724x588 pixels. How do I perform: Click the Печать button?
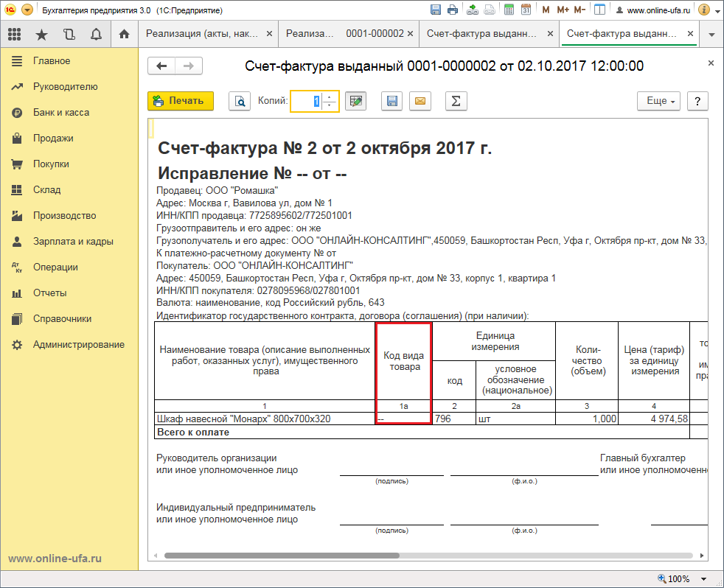point(181,101)
